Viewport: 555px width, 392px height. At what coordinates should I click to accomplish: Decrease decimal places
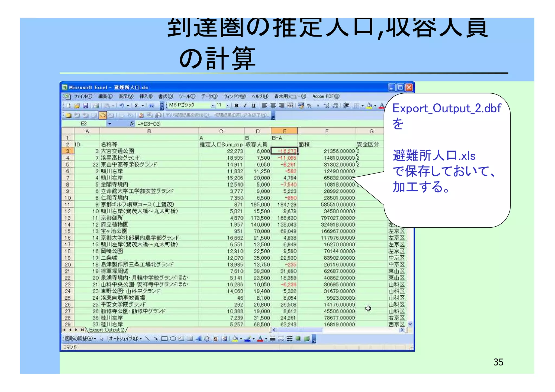click(x=335, y=106)
